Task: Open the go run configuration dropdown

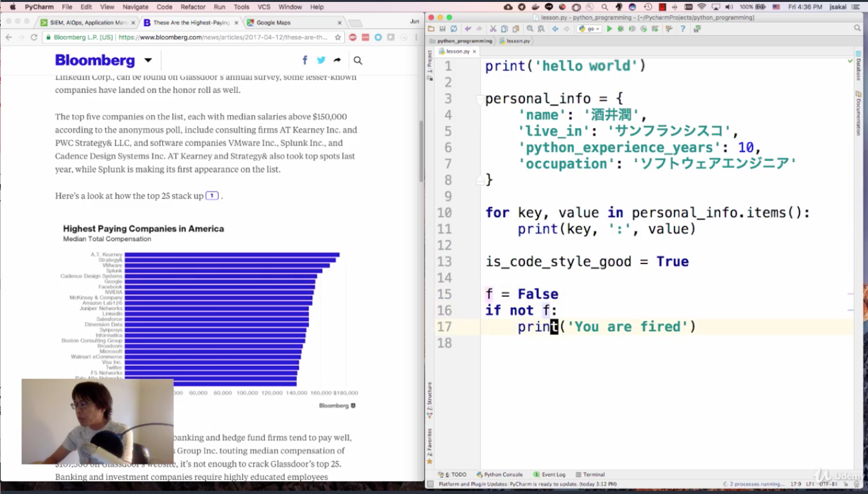Action: pyautogui.click(x=589, y=29)
